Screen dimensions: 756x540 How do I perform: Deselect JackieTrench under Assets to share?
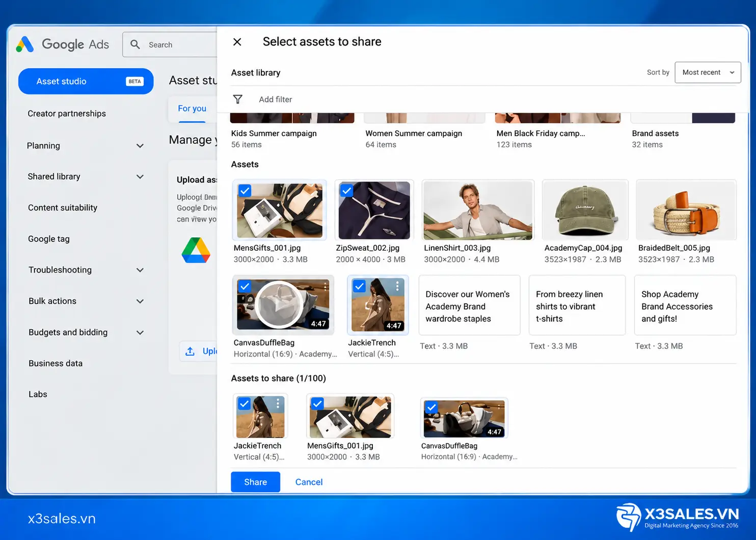[x=245, y=404]
